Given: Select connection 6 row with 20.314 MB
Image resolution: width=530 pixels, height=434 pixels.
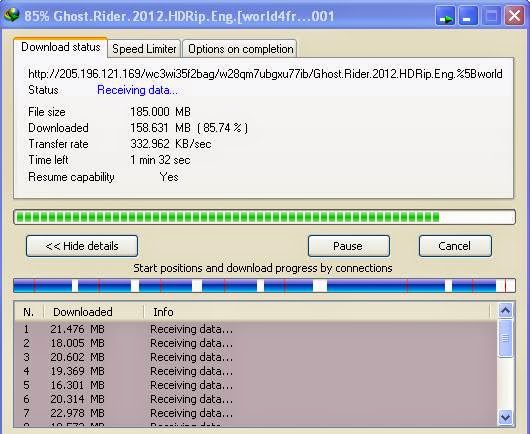Looking at the screenshot, I should [x=256, y=399].
